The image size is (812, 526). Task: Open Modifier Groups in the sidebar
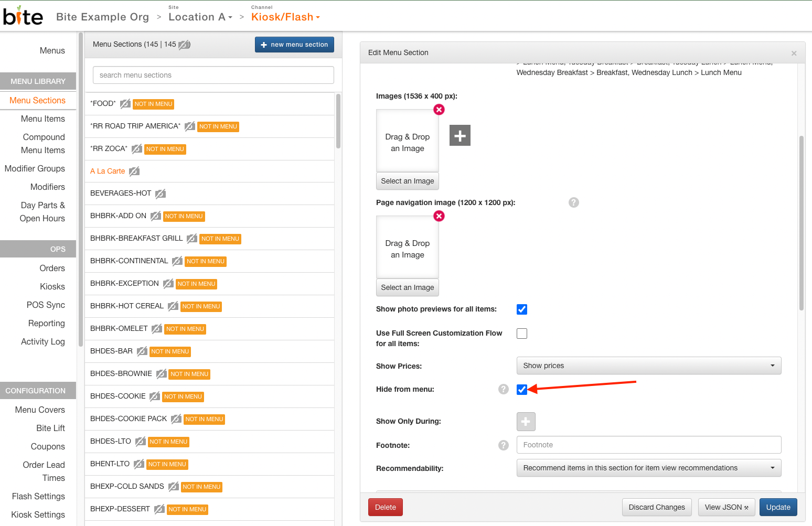click(x=35, y=169)
